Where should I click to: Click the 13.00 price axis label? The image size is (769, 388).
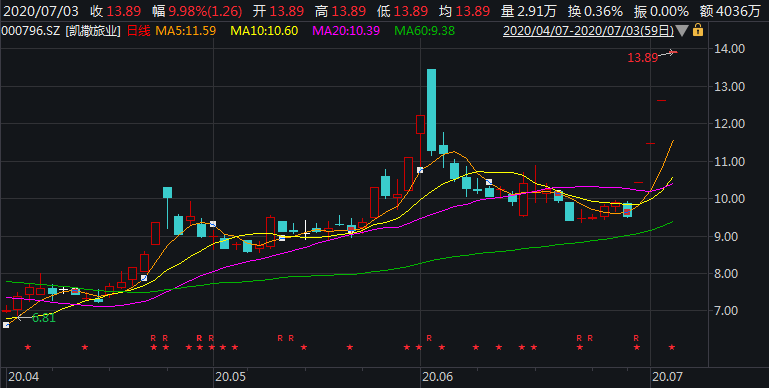(731, 86)
